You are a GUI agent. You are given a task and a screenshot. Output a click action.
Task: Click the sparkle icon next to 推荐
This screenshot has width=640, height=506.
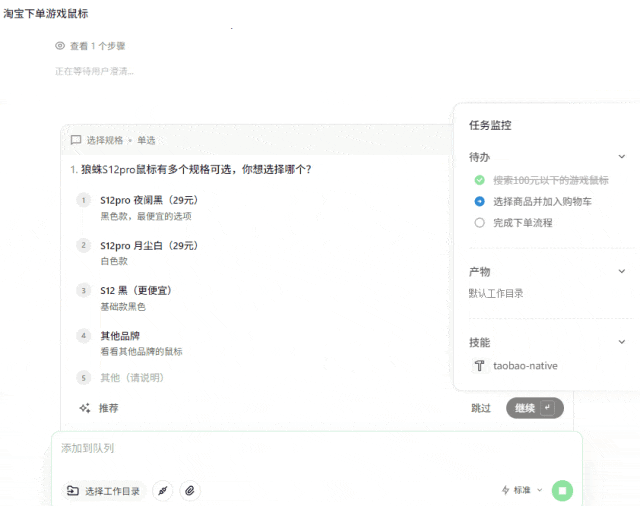85,408
